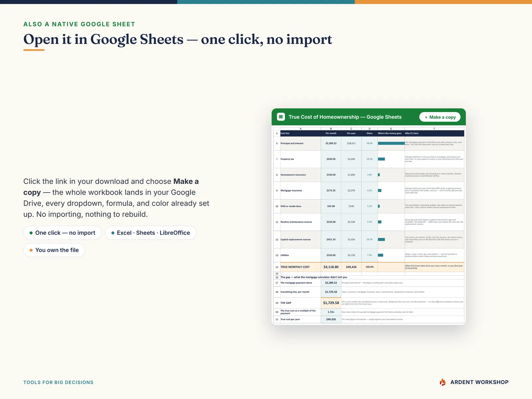
Task: Select column F header in the sheet
Action: click(x=434, y=129)
